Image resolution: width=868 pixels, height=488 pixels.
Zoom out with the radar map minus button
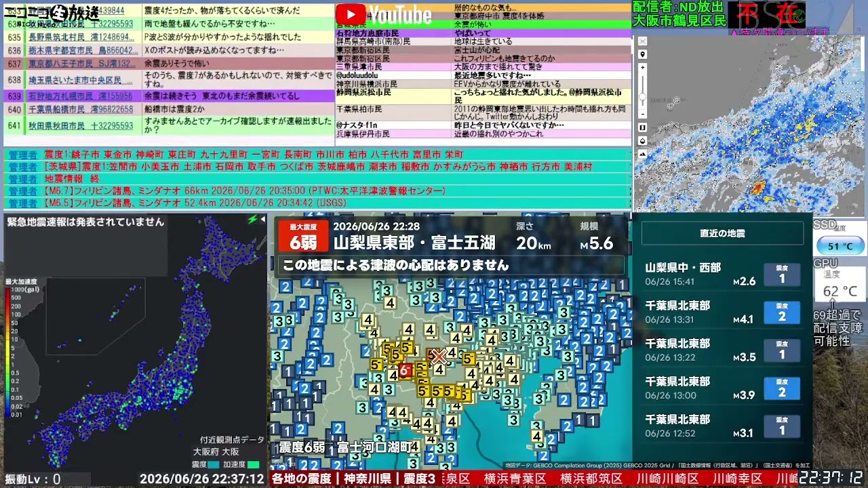click(642, 115)
